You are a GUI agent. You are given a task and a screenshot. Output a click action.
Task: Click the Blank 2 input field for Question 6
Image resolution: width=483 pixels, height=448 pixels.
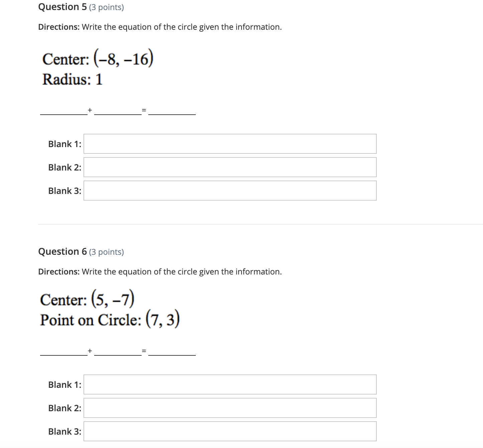point(230,408)
